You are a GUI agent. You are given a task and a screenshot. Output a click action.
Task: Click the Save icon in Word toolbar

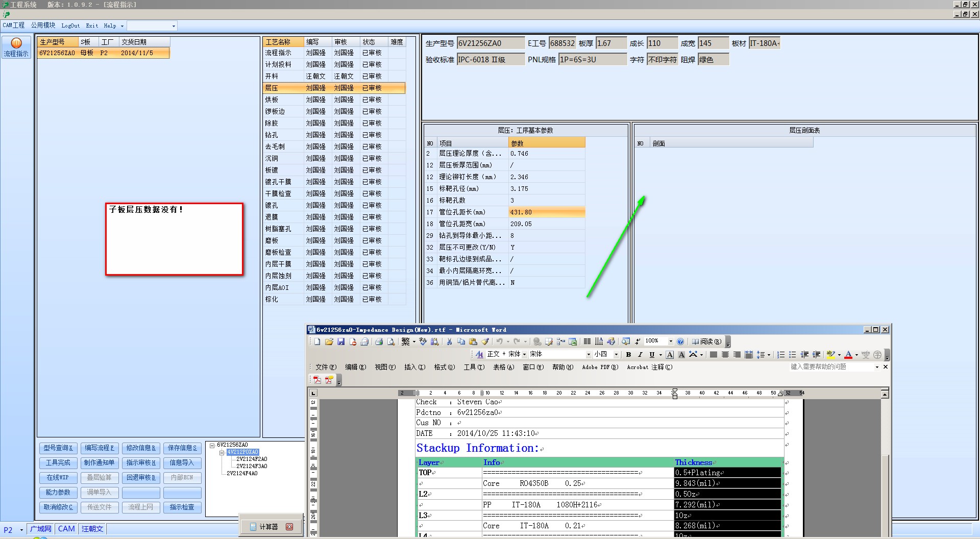tap(341, 341)
